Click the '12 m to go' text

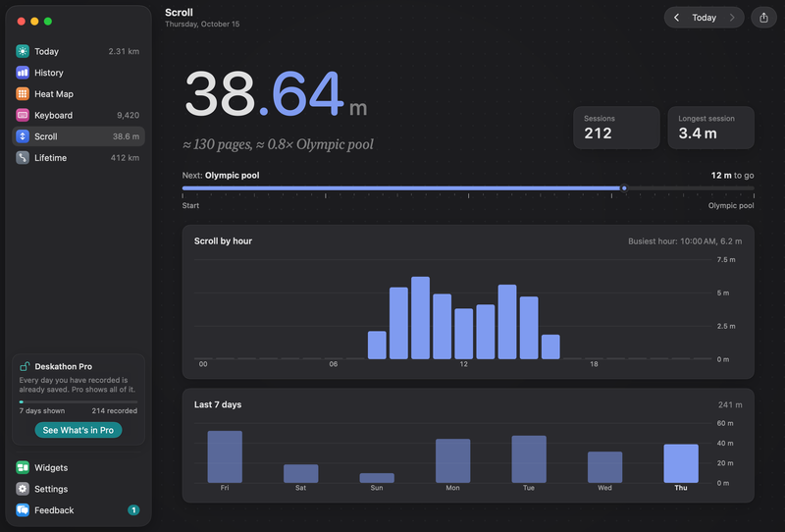tap(732, 176)
